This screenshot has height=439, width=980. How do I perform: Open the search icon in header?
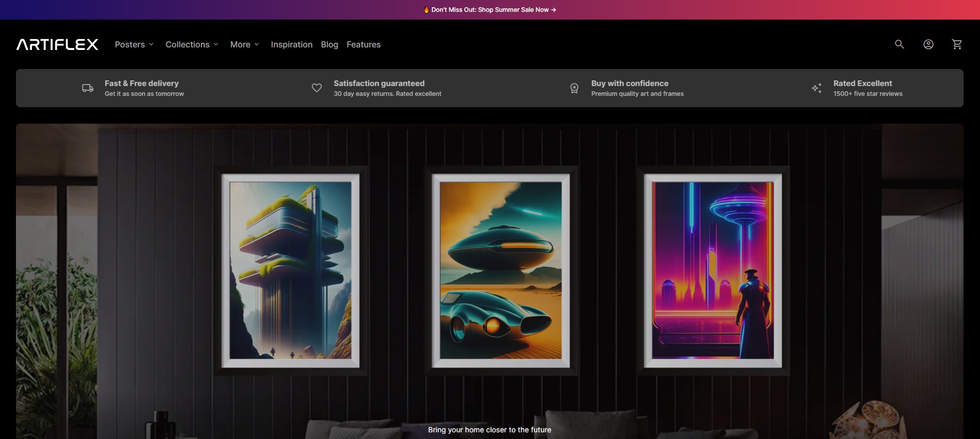tap(899, 44)
